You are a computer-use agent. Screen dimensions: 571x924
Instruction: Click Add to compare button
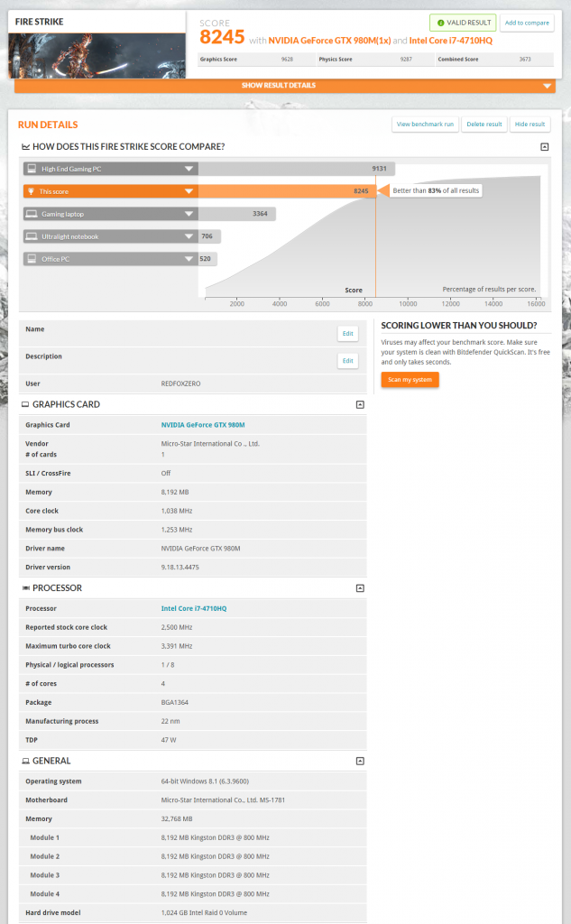pos(527,23)
